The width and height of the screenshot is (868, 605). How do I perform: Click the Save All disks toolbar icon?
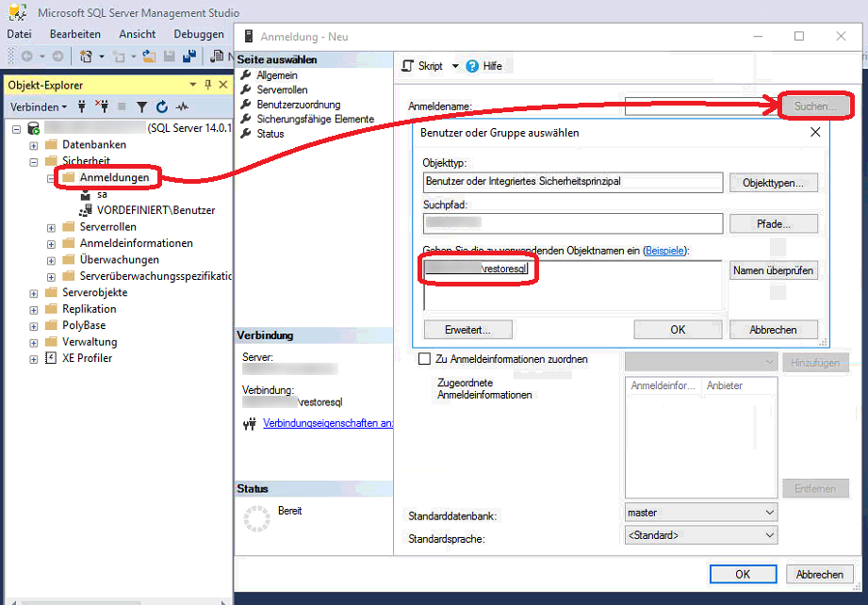click(x=188, y=57)
